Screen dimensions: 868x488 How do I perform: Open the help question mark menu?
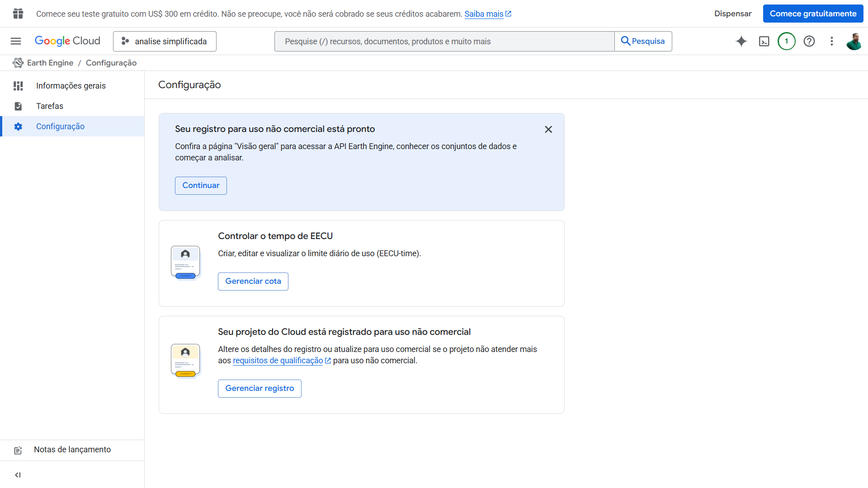click(809, 41)
